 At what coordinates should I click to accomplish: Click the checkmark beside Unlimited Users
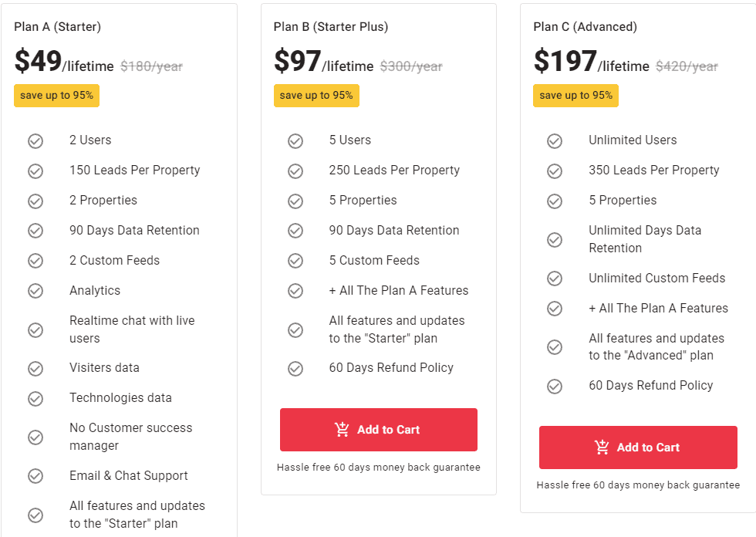point(555,140)
